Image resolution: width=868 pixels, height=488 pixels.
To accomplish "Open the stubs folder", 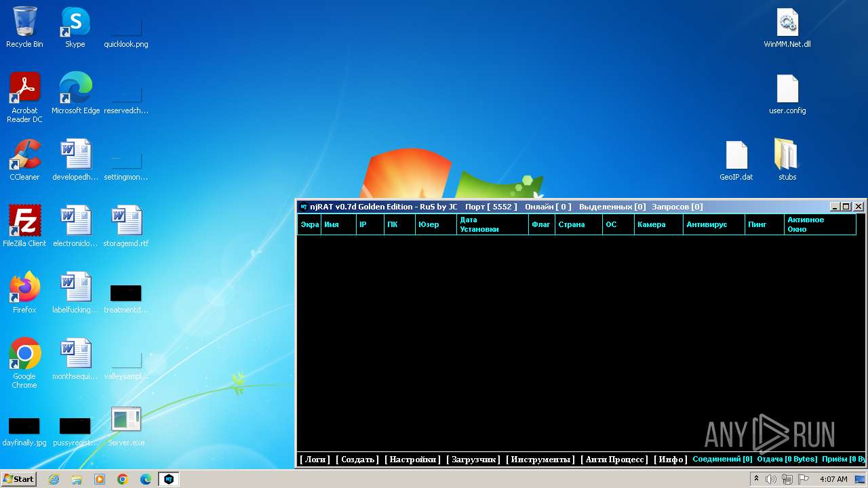I will pos(787,159).
